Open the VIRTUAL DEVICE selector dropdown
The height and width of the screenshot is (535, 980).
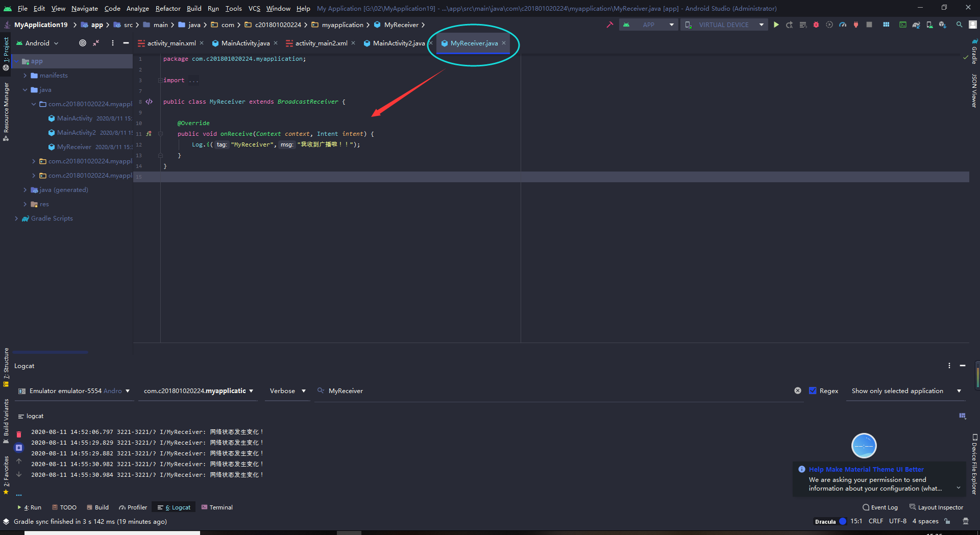(x=724, y=25)
